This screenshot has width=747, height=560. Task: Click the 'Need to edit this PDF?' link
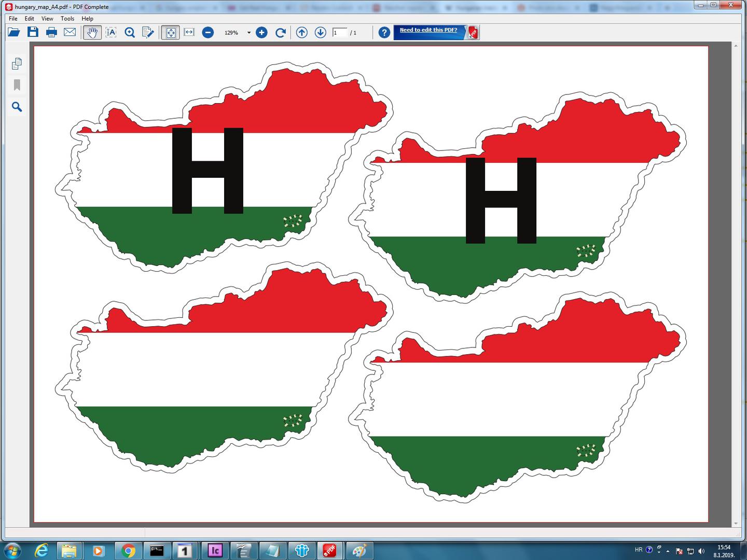[428, 30]
